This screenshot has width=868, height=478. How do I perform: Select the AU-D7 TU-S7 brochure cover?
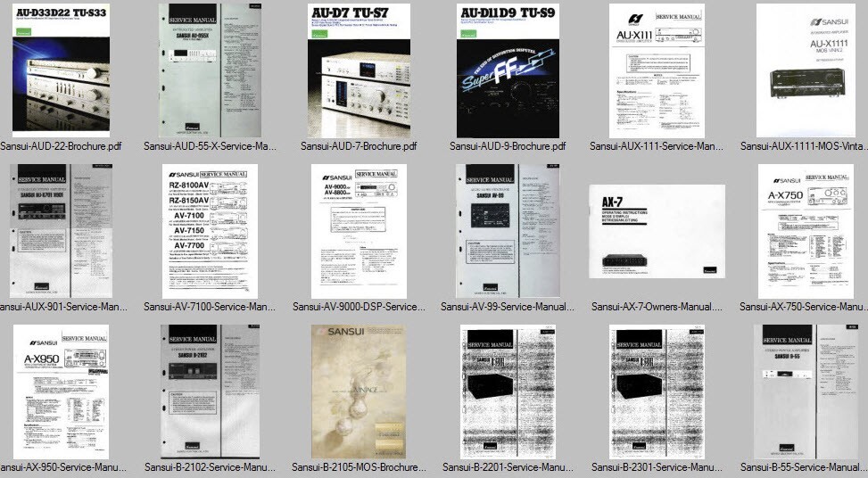[359, 70]
